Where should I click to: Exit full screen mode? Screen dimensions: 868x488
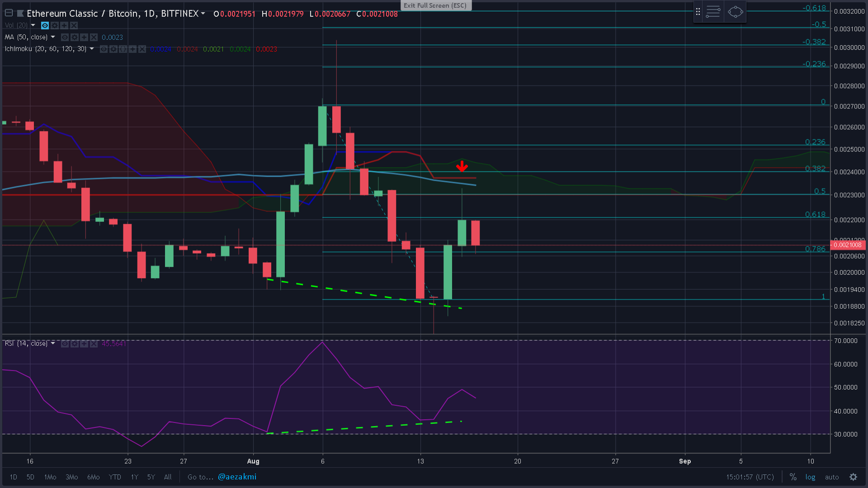(435, 5)
